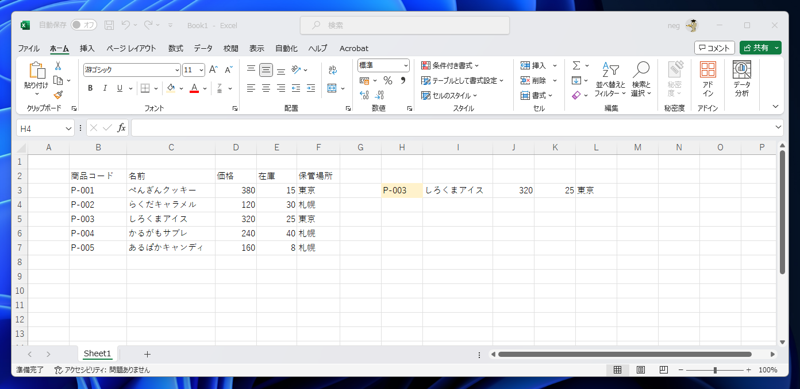Toggle the 自動保存 AutoSave switch
800x389 pixels.
coord(83,25)
